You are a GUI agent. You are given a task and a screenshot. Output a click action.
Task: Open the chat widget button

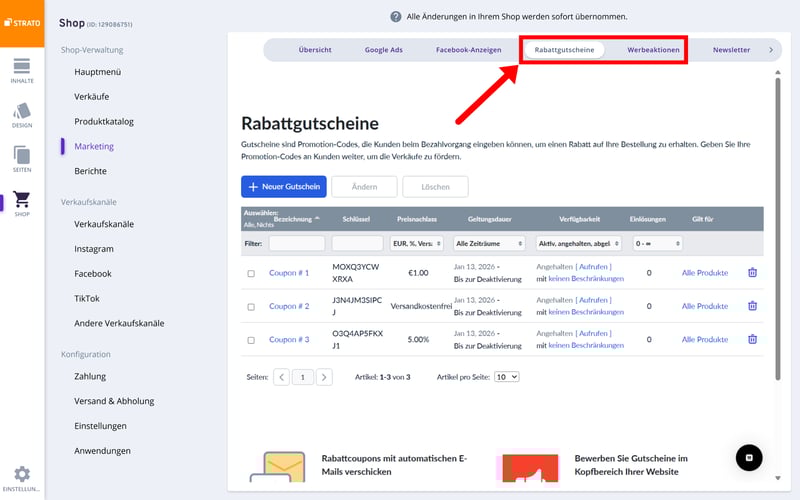[749, 457]
